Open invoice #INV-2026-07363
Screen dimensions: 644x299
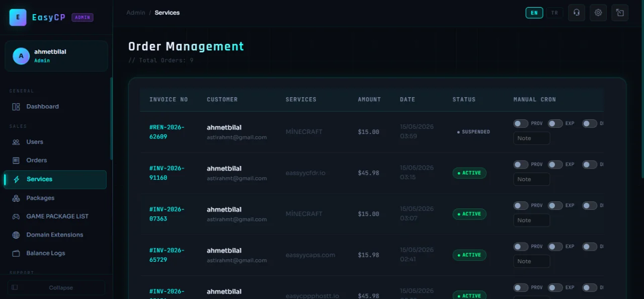[167, 214]
